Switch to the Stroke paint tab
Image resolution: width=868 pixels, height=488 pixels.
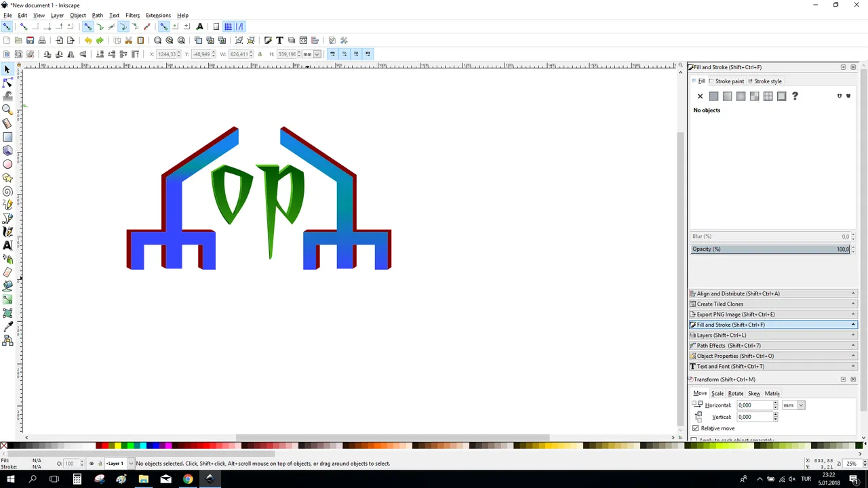(726, 81)
